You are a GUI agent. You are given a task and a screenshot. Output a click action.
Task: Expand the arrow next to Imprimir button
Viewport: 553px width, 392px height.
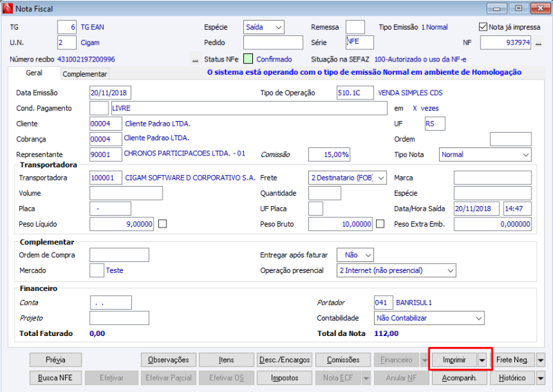(482, 360)
